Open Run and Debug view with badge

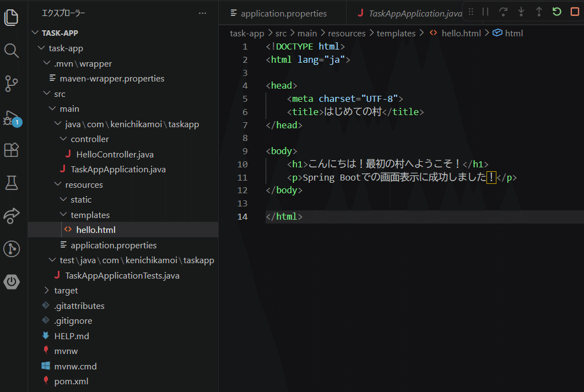pyautogui.click(x=12, y=117)
